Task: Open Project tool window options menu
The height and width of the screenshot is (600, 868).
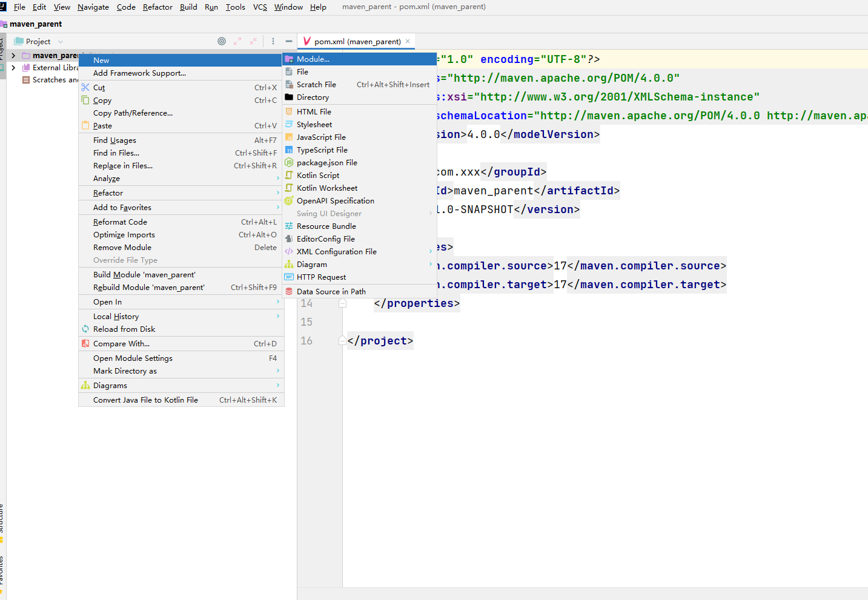Action: point(273,41)
